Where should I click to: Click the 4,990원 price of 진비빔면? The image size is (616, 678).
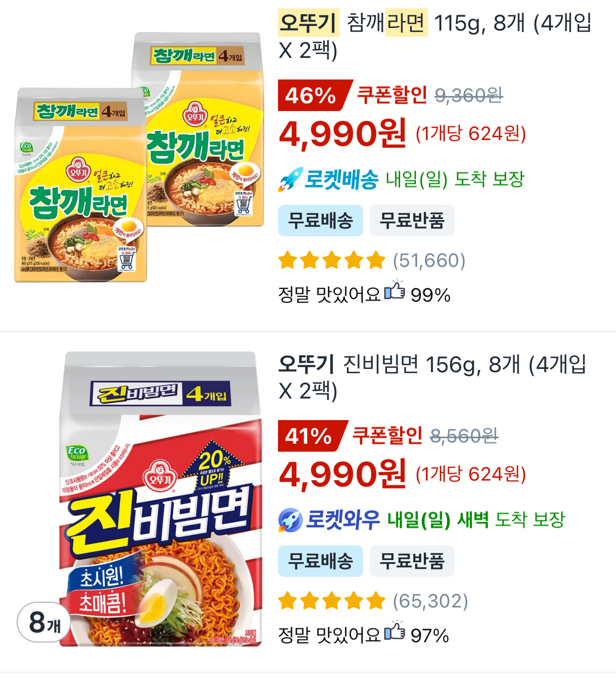(x=343, y=474)
